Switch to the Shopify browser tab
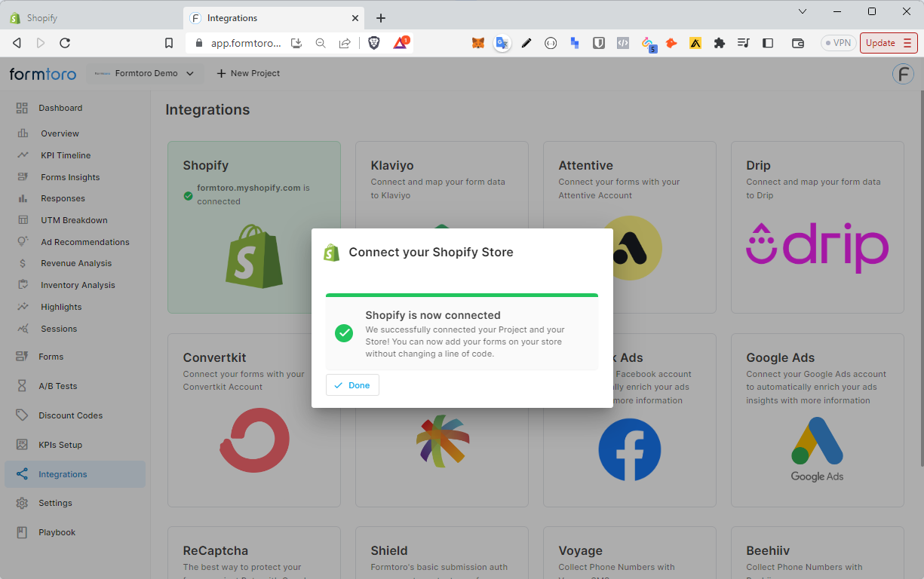The width and height of the screenshot is (924, 579). 91,18
